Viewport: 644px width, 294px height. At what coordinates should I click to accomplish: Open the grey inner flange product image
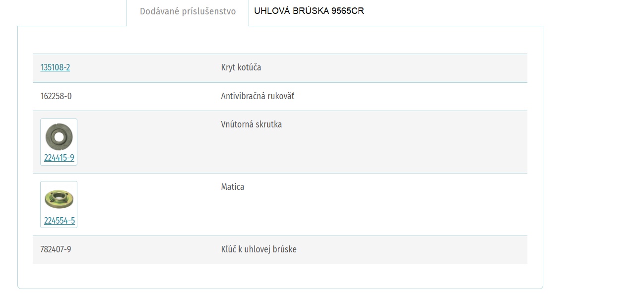point(59,136)
